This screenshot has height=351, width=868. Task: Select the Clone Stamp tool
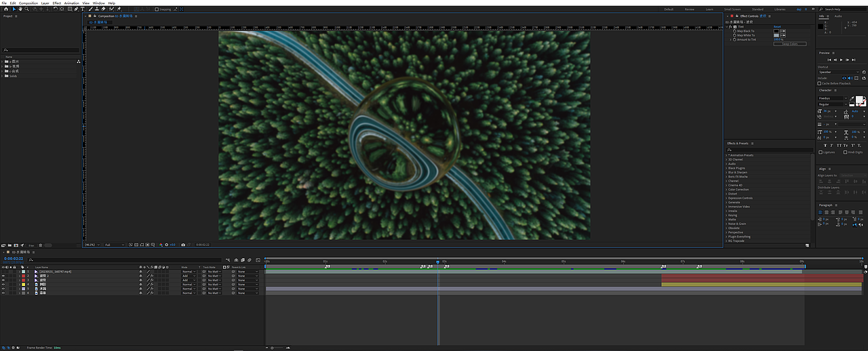tap(97, 9)
